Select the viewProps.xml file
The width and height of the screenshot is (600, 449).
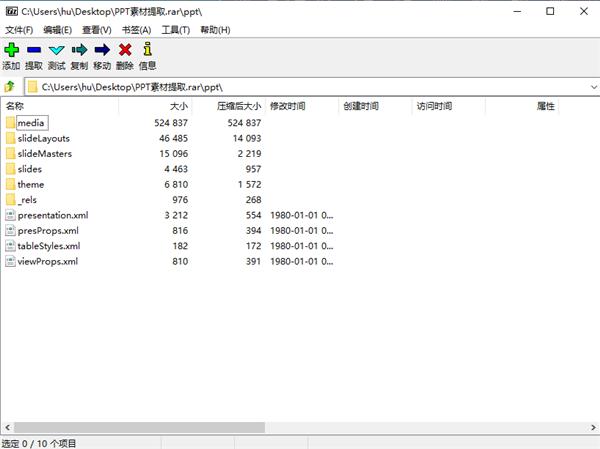(x=47, y=262)
